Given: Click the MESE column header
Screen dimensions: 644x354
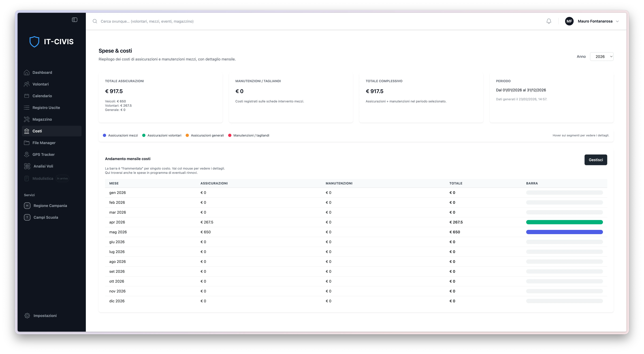Looking at the screenshot, I should point(114,183).
